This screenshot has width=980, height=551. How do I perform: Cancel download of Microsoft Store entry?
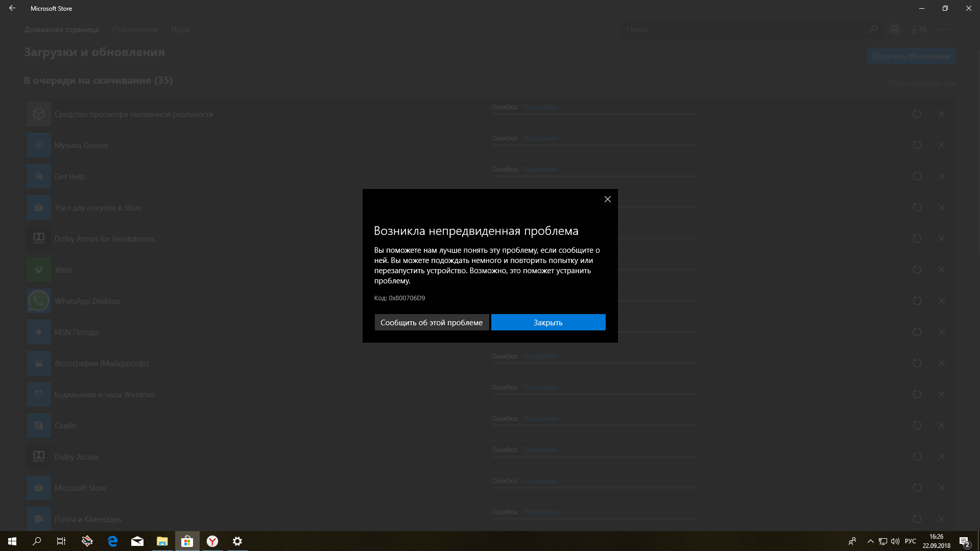[x=941, y=488]
